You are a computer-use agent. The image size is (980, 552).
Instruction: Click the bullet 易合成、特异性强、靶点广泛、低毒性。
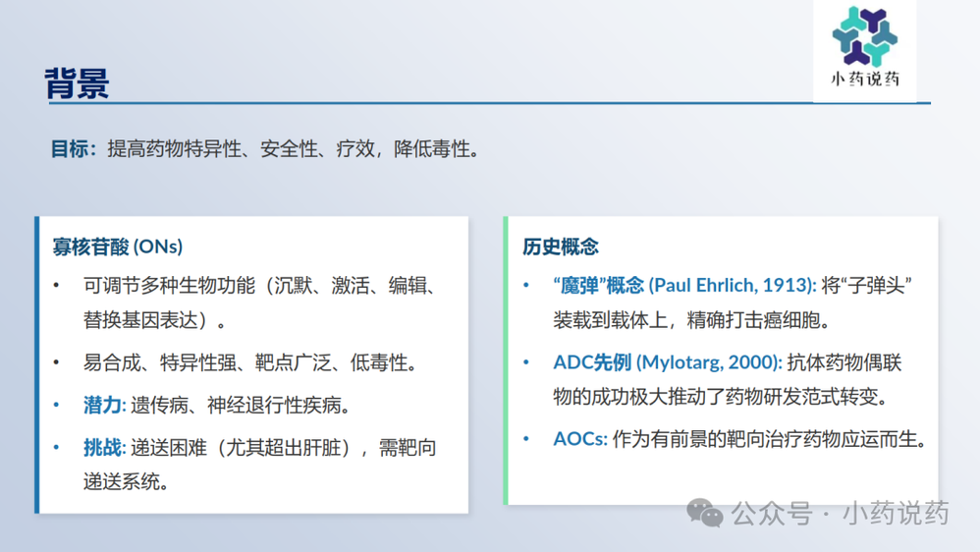(x=250, y=362)
